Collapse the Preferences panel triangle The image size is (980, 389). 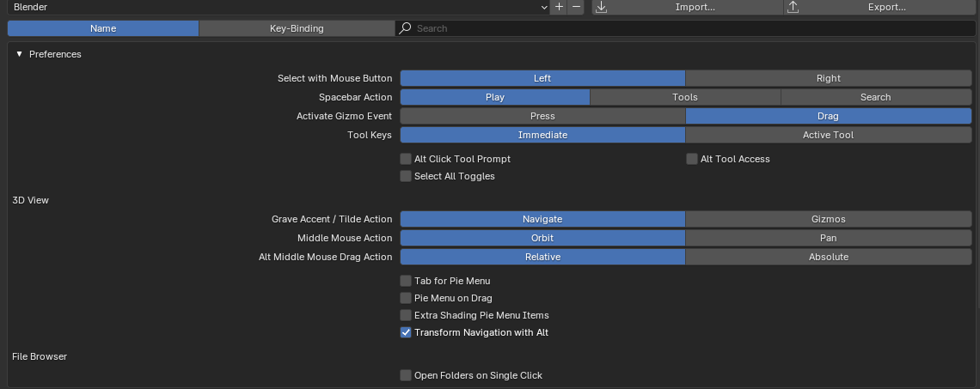click(20, 54)
